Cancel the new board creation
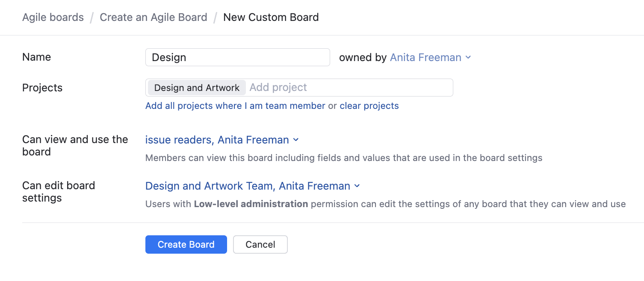644x281 pixels. coord(260,244)
